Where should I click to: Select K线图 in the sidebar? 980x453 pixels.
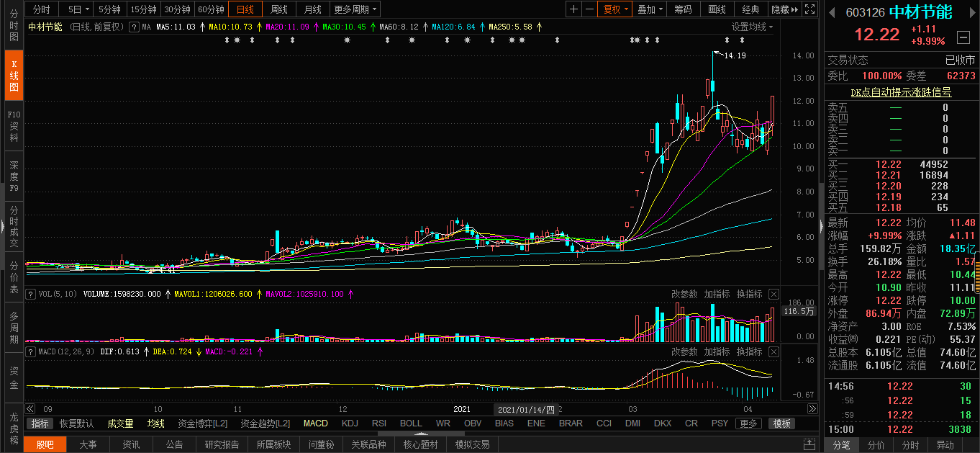14,76
